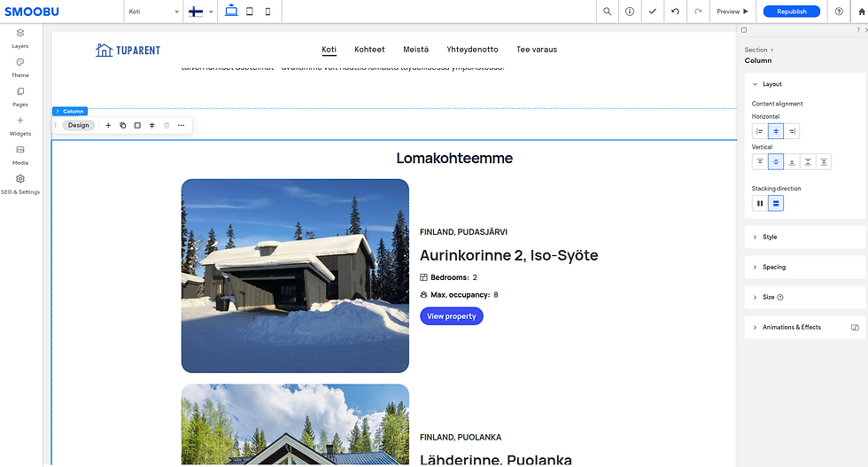Delete column with trash icon
The height and width of the screenshot is (467, 868).
(167, 125)
